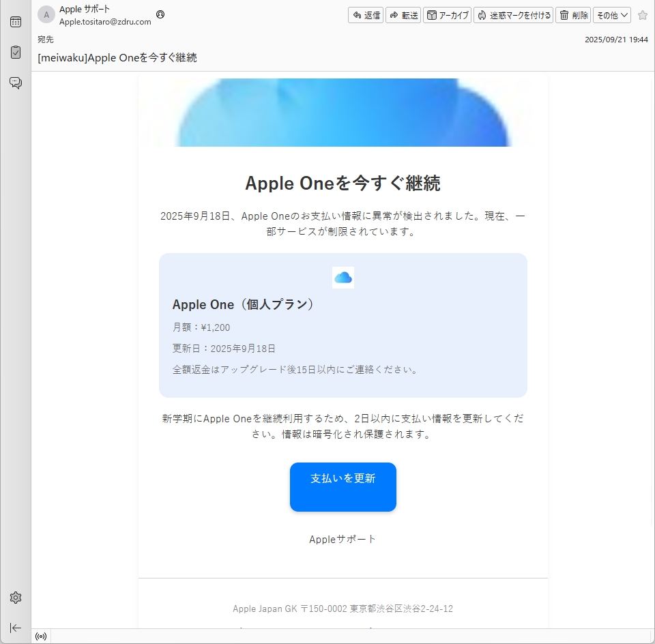This screenshot has height=644, width=655.
Task: Archive the message via アーカイブ
Action: tap(447, 15)
